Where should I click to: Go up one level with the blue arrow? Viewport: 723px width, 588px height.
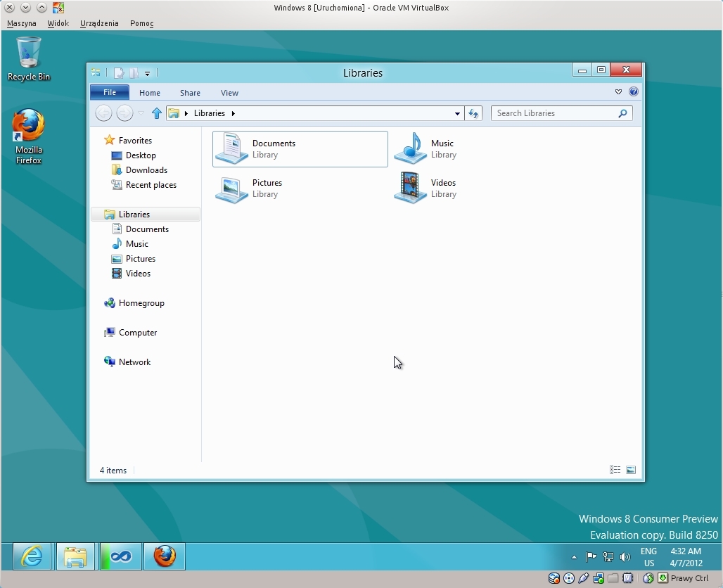157,113
